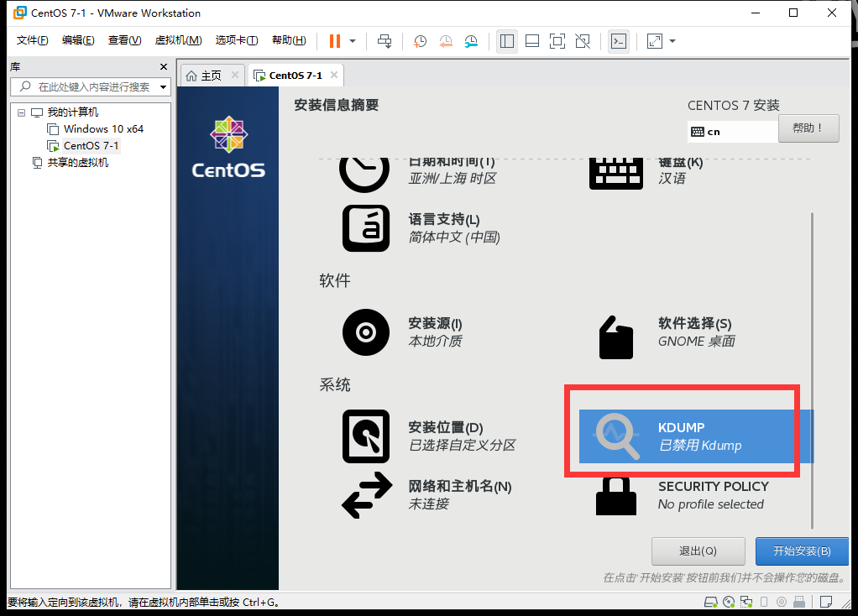Screen dimensions: 858x616
Task: Close the 库 library panel
Action: 163,67
